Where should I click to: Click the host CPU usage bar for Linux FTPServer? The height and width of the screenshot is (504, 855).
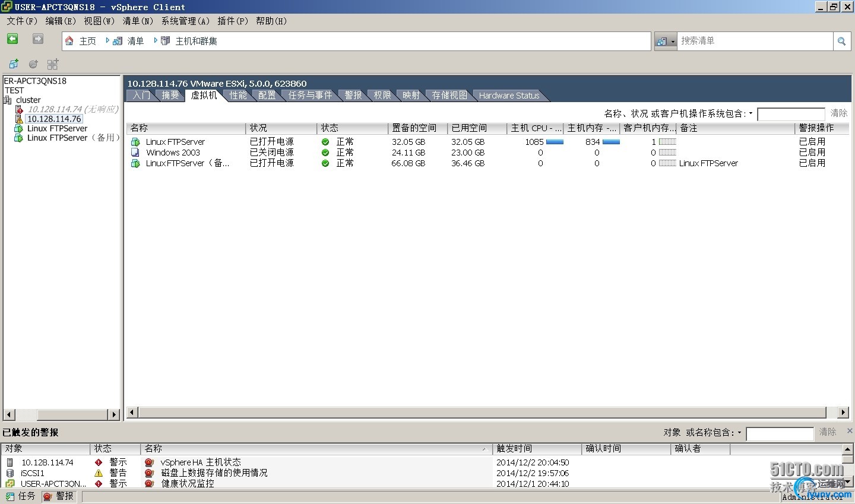pyautogui.click(x=555, y=142)
